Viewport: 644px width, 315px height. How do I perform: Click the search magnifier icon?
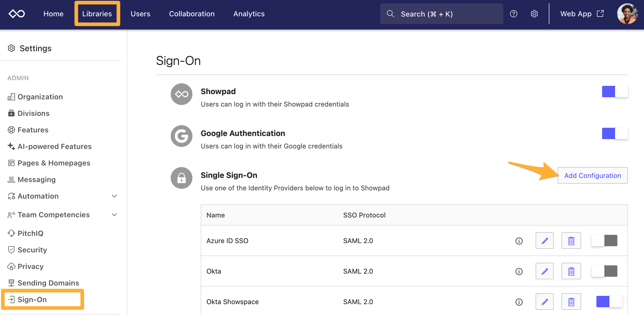tap(390, 14)
